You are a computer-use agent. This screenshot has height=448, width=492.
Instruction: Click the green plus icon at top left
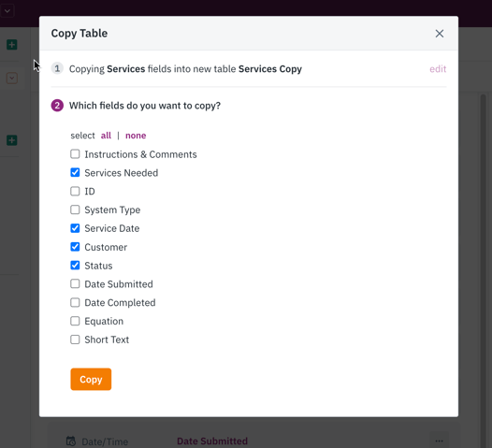12,45
